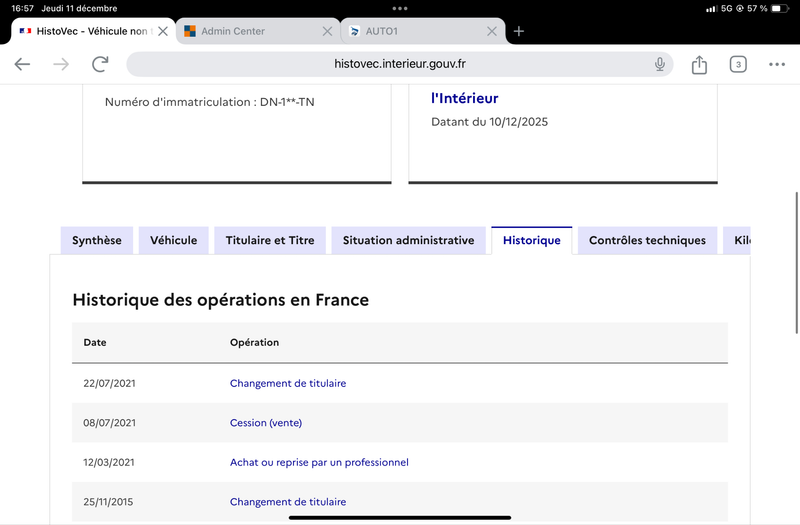Go to Situation administrative tab

(x=408, y=241)
